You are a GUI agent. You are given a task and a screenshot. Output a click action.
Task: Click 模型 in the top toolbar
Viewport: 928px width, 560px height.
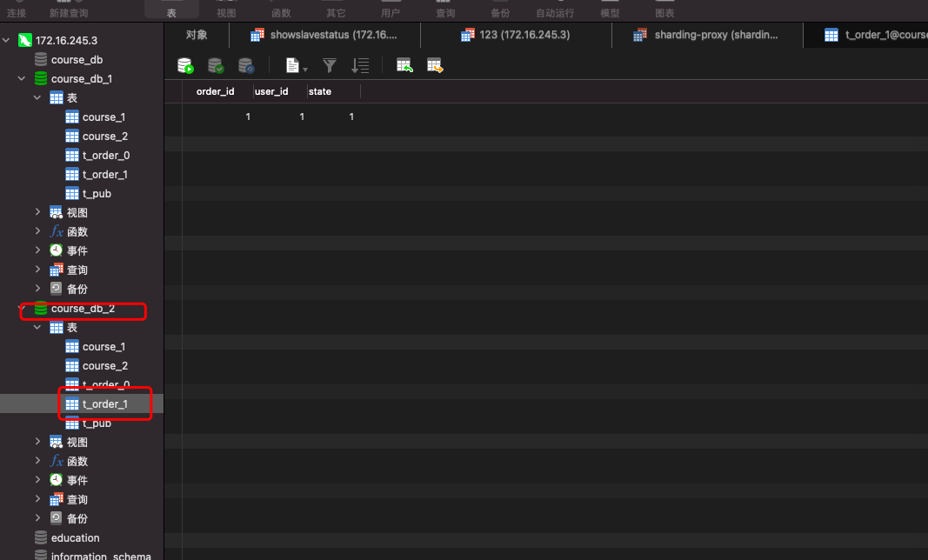coord(611,13)
